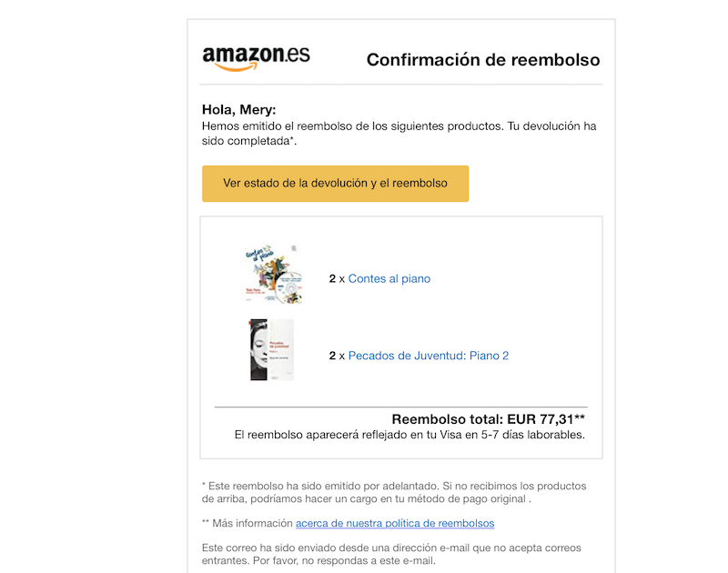Viewport: 728px width, 573px height.
Task: Click the CD disc on Contes al piano cover
Action: coord(289,287)
